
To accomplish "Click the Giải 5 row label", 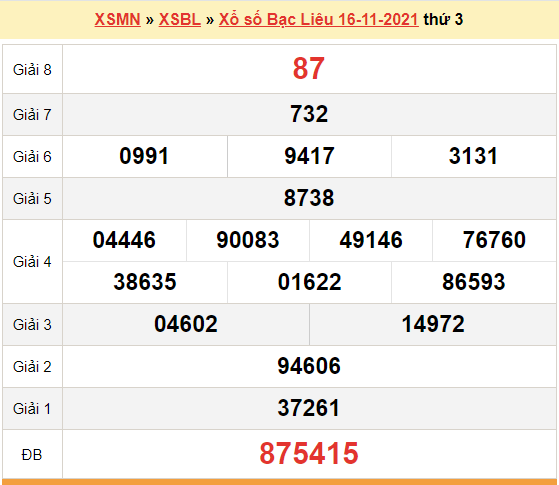I will click(32, 199).
